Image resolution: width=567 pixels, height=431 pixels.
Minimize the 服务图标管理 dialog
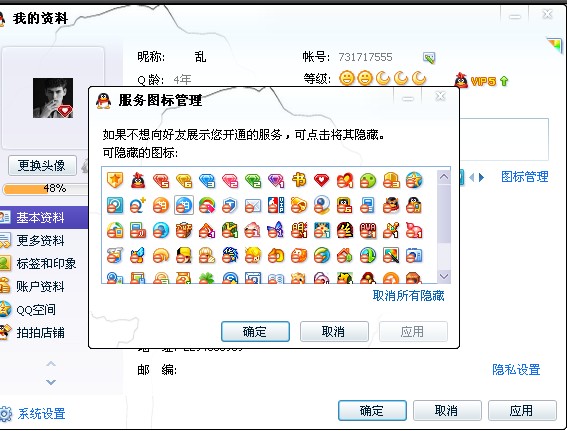pyautogui.click(x=408, y=98)
